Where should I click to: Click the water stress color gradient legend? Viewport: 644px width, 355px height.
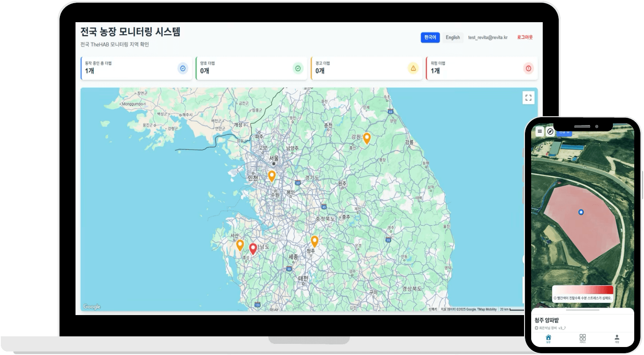[583, 290]
